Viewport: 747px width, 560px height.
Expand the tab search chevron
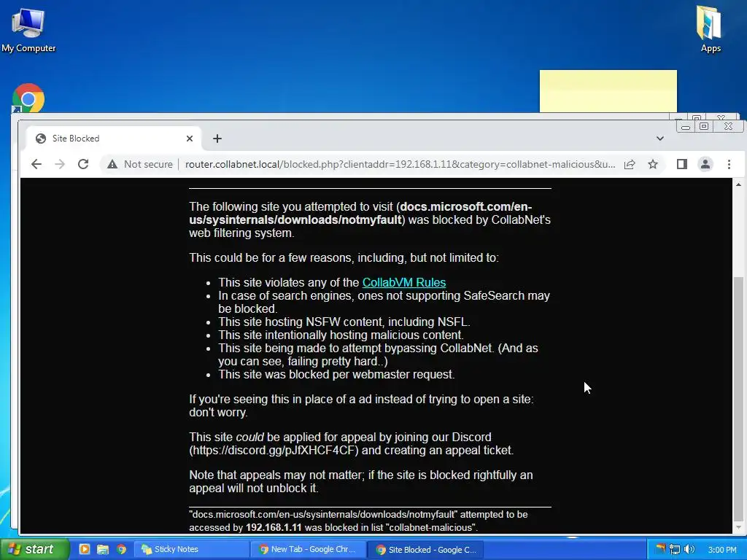point(659,139)
